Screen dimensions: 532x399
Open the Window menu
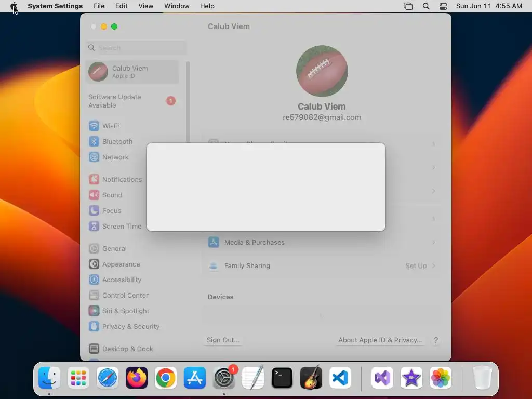pyautogui.click(x=177, y=6)
